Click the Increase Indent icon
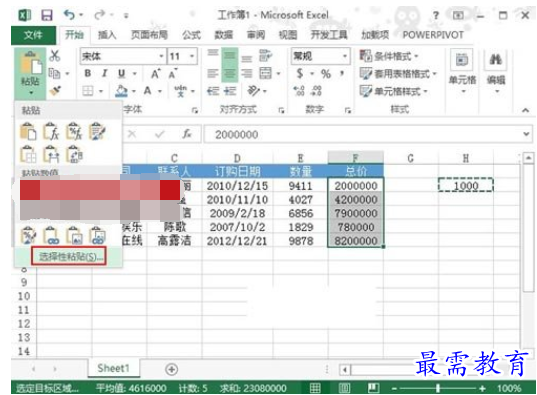 [230, 91]
